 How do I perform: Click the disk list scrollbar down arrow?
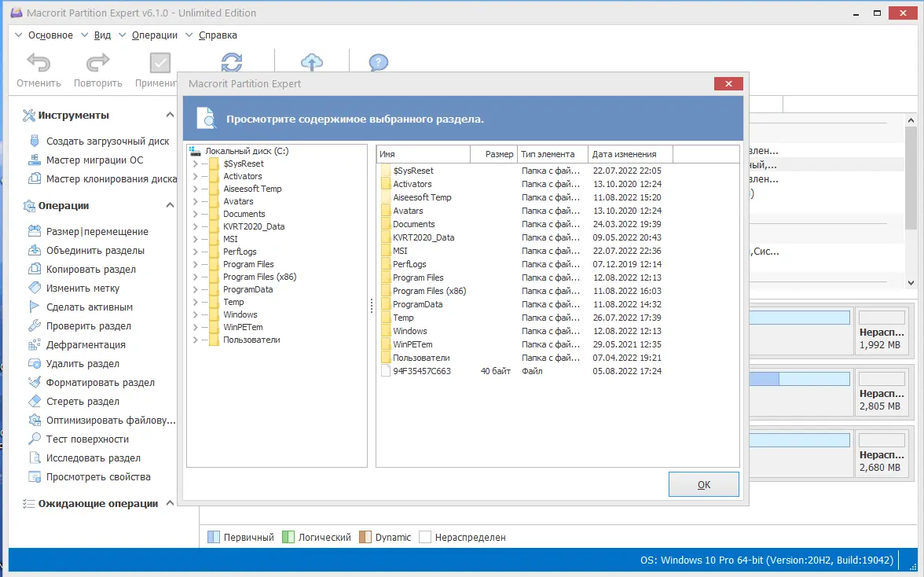coord(911,283)
